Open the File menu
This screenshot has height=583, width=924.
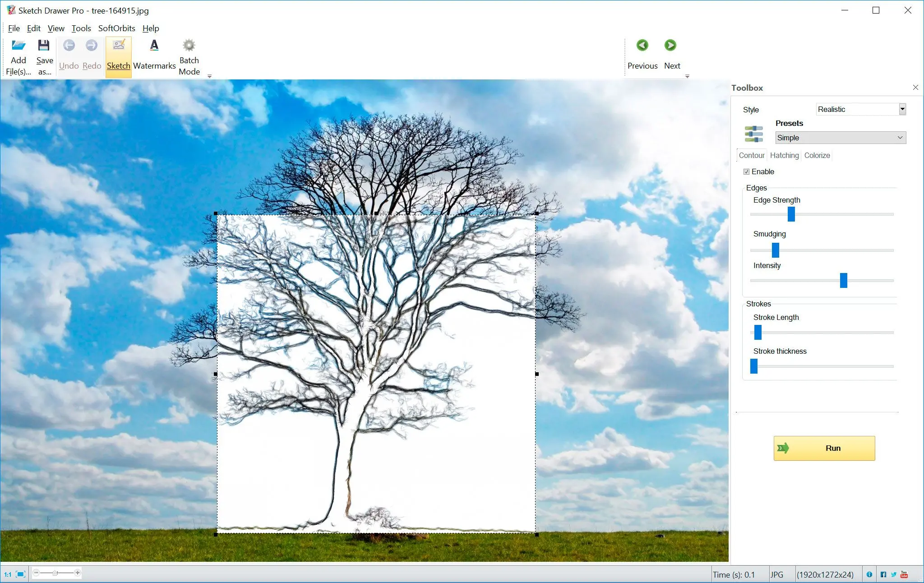coord(14,28)
